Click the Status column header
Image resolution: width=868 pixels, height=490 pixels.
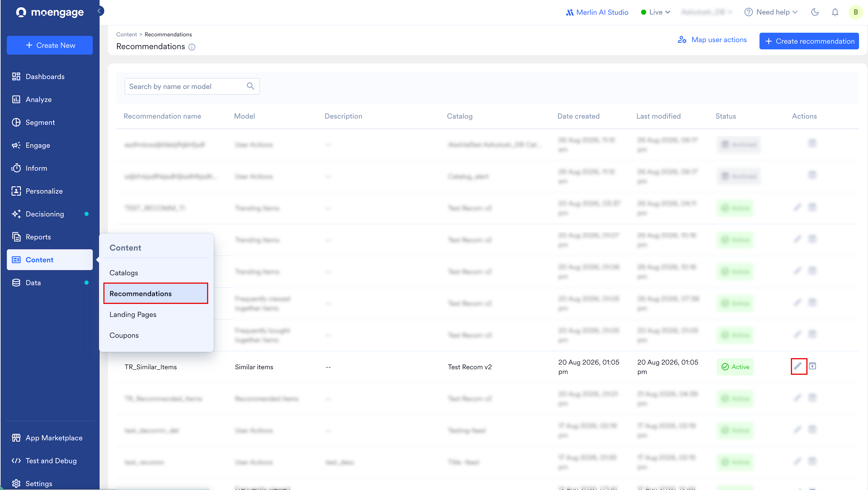(x=725, y=116)
